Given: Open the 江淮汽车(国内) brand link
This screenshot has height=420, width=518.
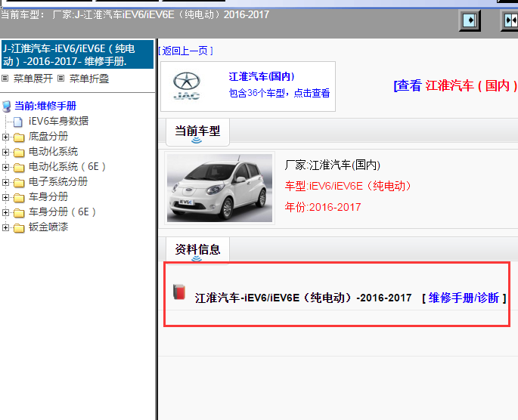Looking at the screenshot, I should (x=262, y=76).
